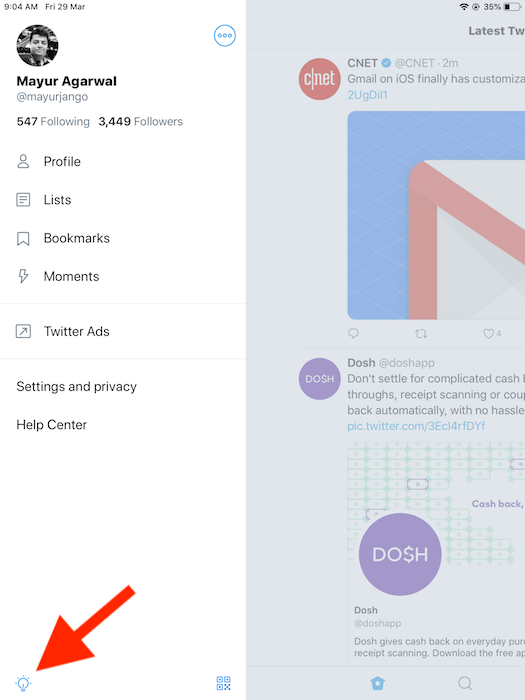Open the QR code scanner icon
525x700 pixels.
coord(223,683)
